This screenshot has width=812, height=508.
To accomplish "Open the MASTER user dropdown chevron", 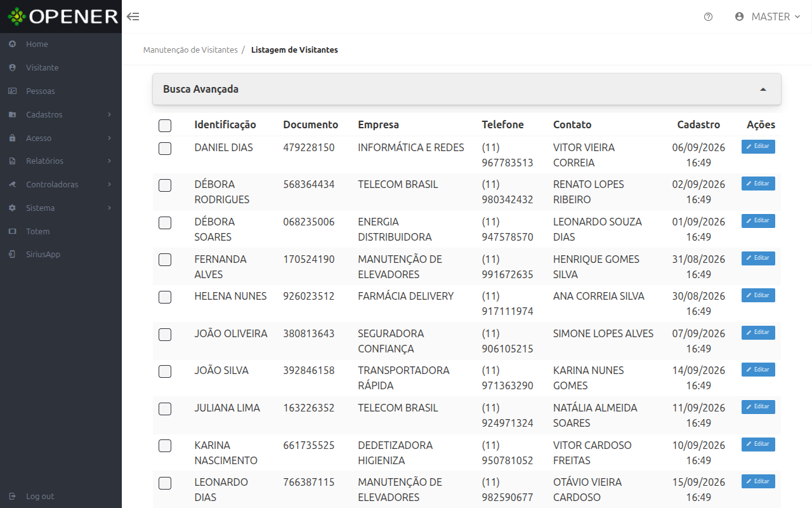I will 797,17.
